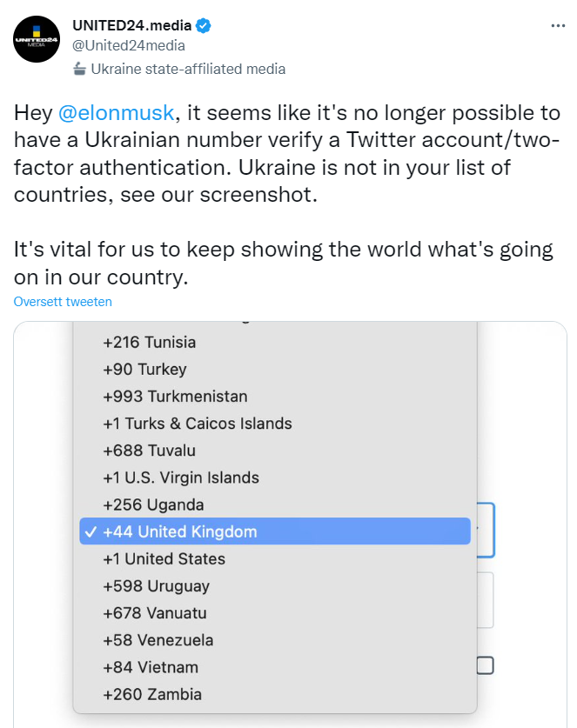Click Oversett tweeten translation link
Screen dimensions: 577x728
point(63,302)
